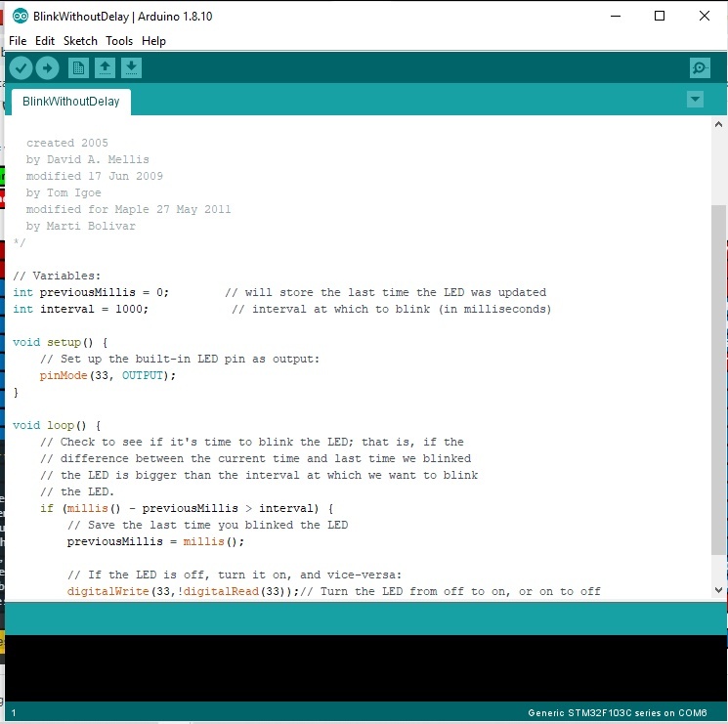Click the 'modified for Maple 27 May 2011' line
The height and width of the screenshot is (724, 728).
129,209
